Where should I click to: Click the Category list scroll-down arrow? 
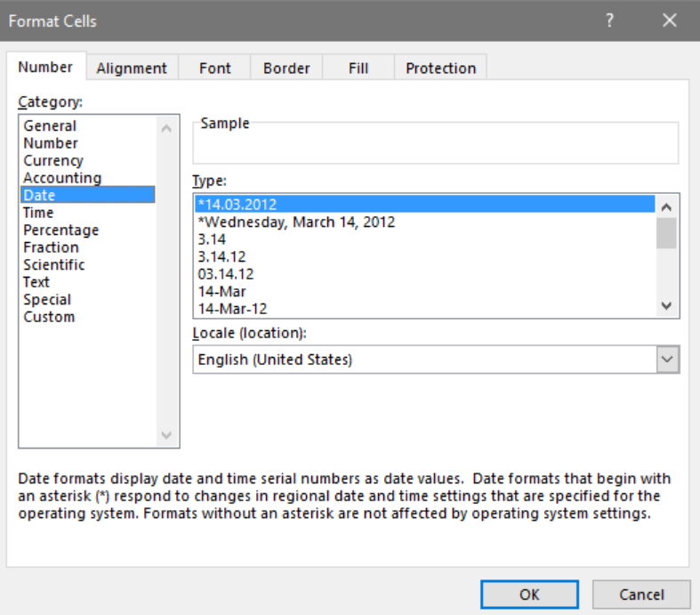click(x=166, y=435)
